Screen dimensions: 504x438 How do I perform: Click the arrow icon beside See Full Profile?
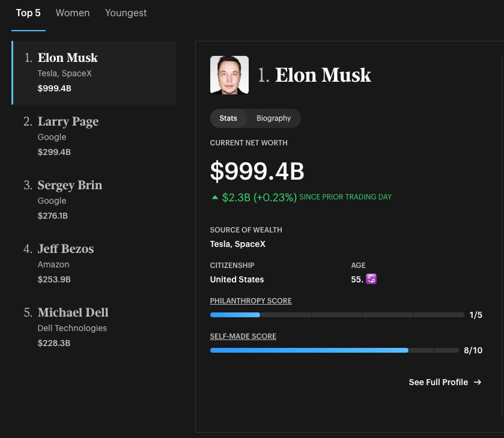click(x=478, y=382)
